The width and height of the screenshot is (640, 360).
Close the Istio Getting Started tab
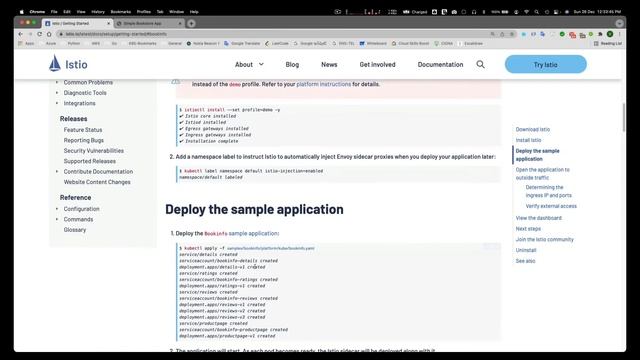[109, 23]
